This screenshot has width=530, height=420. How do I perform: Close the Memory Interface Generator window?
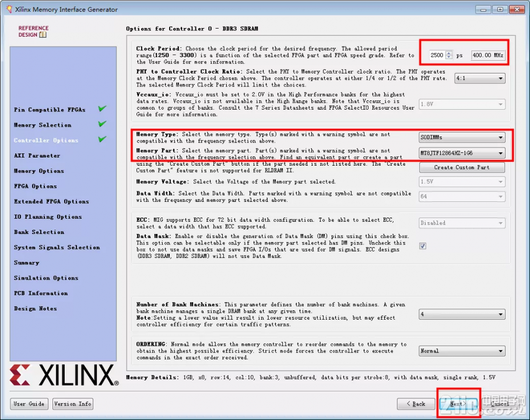pyautogui.click(x=517, y=9)
